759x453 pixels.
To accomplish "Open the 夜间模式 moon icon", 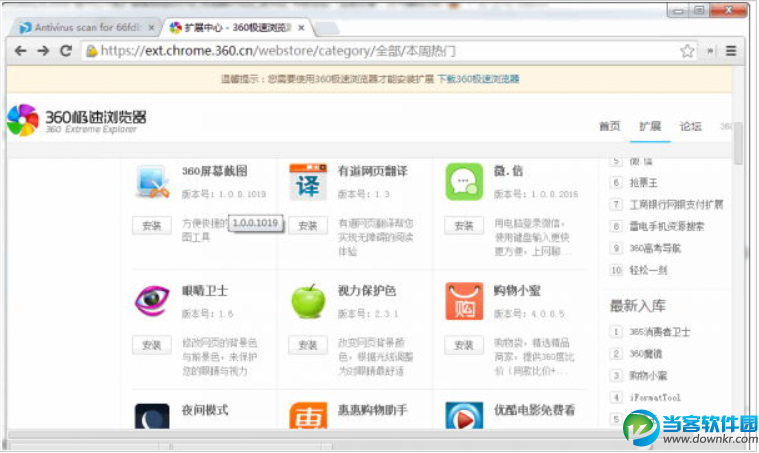I will (152, 416).
